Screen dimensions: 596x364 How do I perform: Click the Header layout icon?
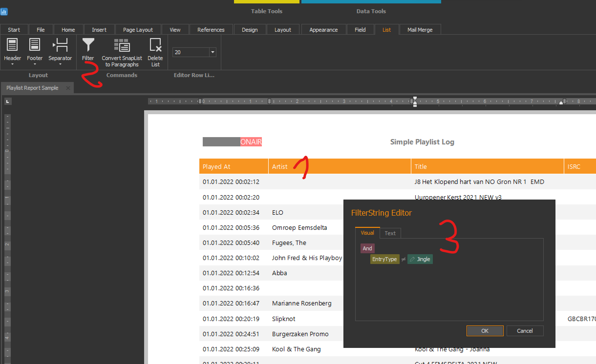point(12,45)
